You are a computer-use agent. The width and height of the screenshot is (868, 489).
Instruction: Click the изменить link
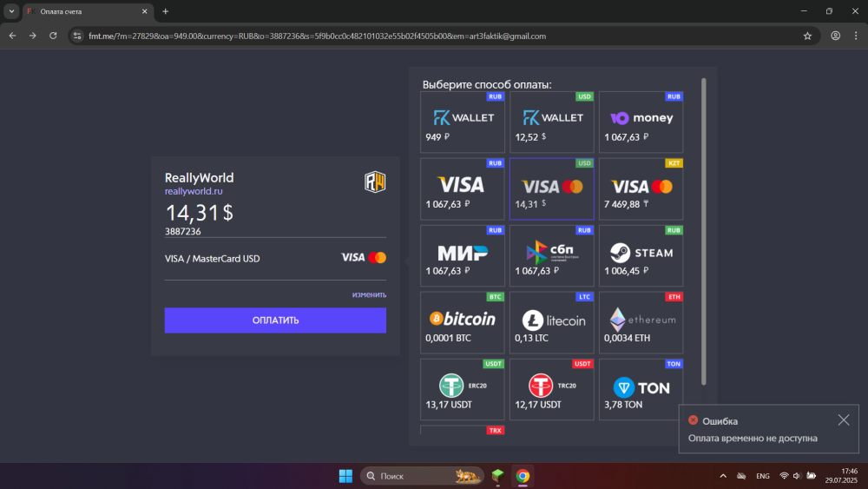pyautogui.click(x=369, y=294)
